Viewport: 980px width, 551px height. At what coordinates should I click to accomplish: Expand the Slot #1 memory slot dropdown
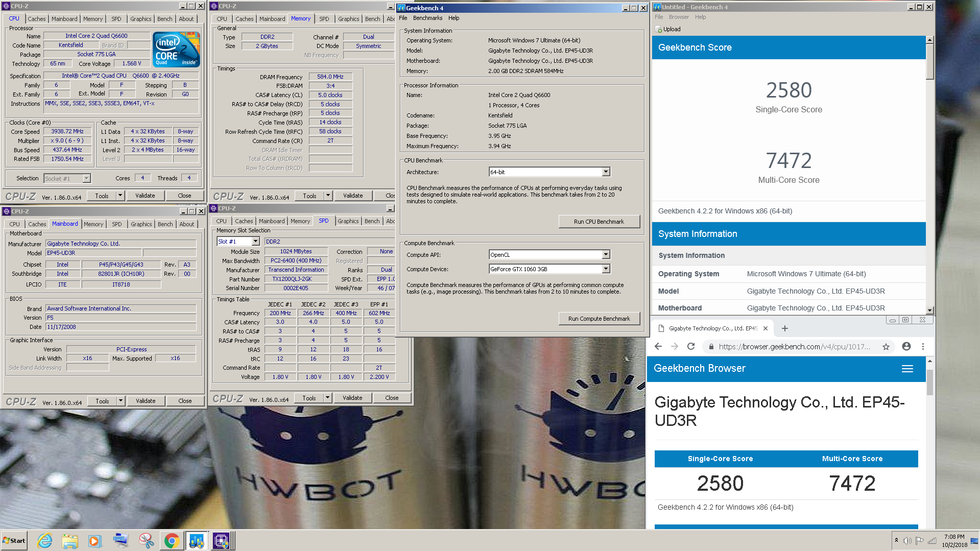point(255,242)
